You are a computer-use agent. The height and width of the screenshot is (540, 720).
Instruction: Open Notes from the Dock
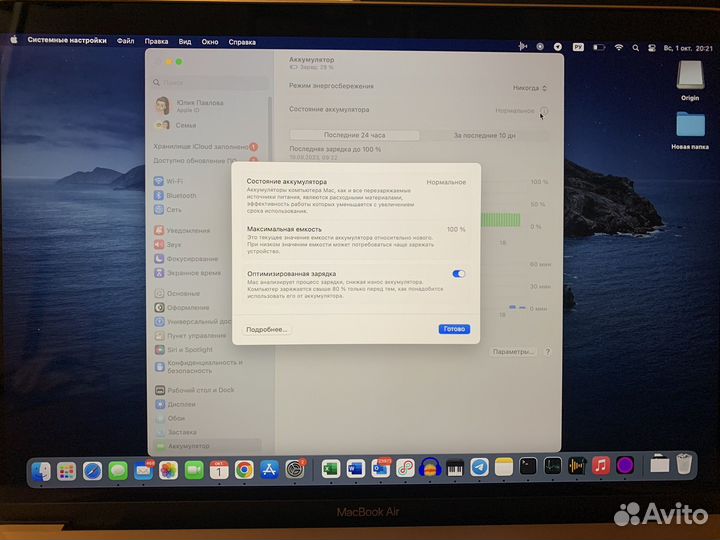click(504, 467)
